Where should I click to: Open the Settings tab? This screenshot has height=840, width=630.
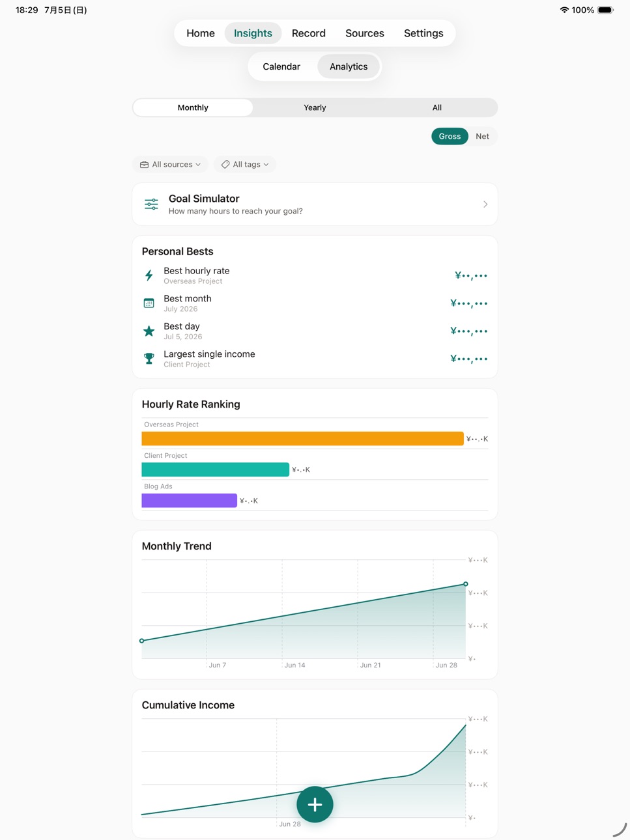(423, 33)
